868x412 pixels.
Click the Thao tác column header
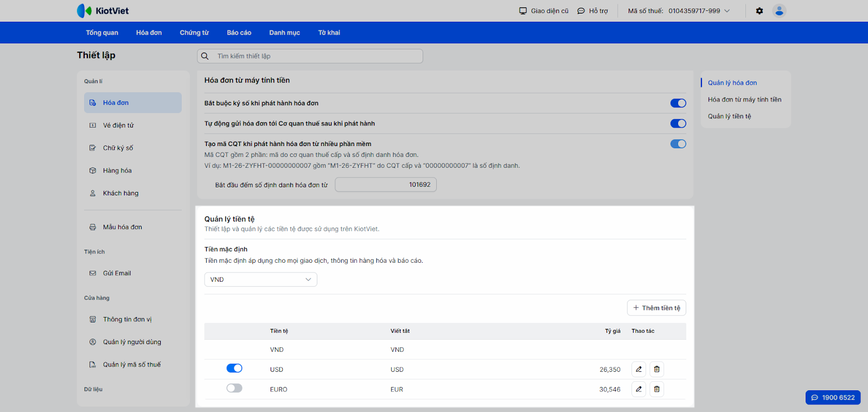[x=643, y=331]
